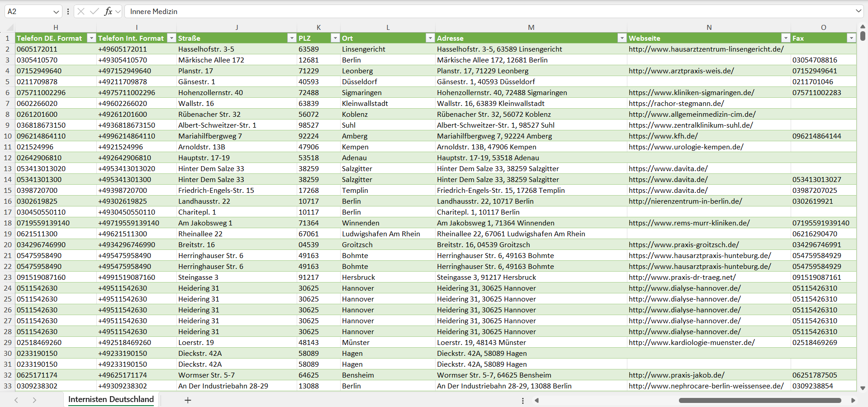This screenshot has height=407, width=868.
Task: Click the horizontal scroll right arrow
Action: pos(853,400)
